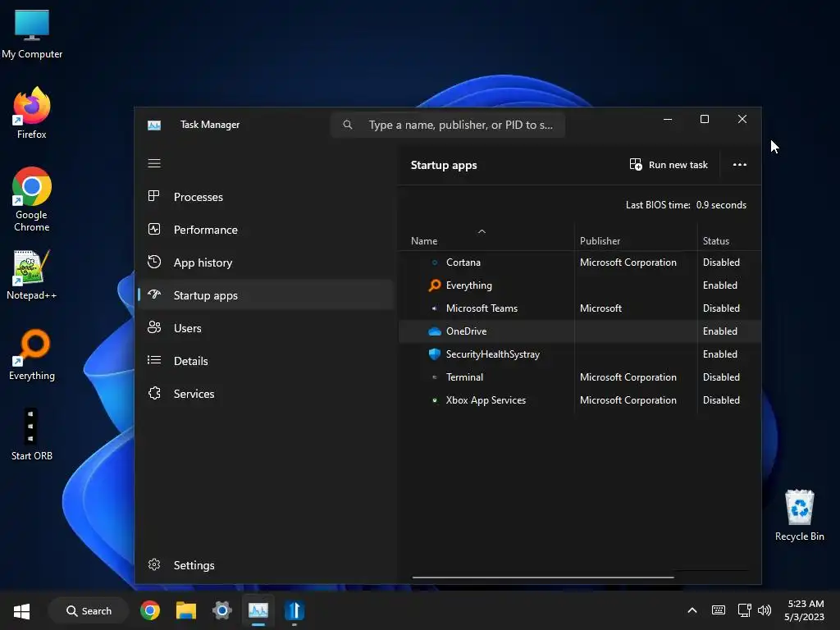Click the OneDrive Enabled status cell

coord(729,331)
